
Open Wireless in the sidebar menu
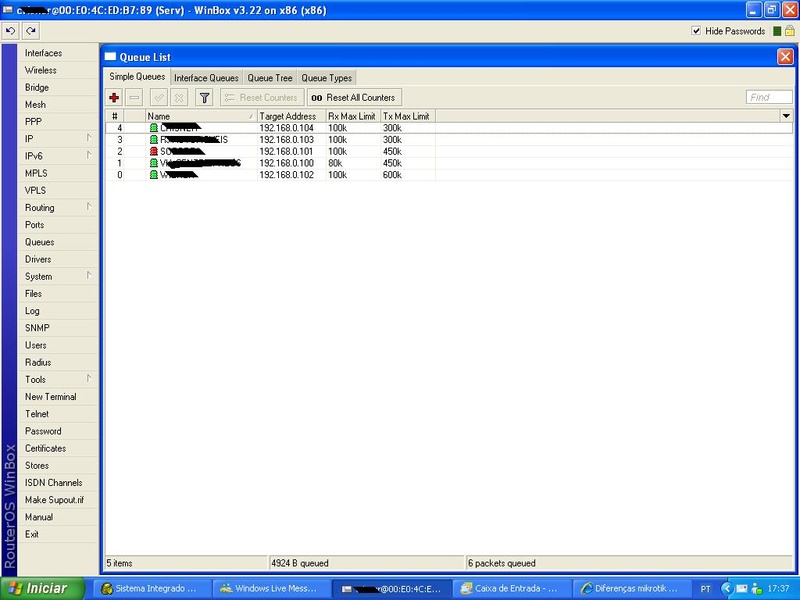(x=58, y=70)
